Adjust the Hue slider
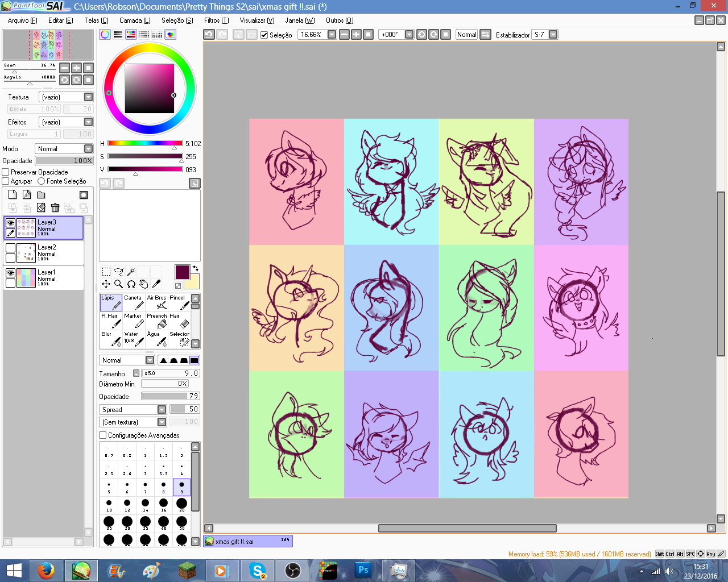728x582 pixels. click(x=145, y=143)
